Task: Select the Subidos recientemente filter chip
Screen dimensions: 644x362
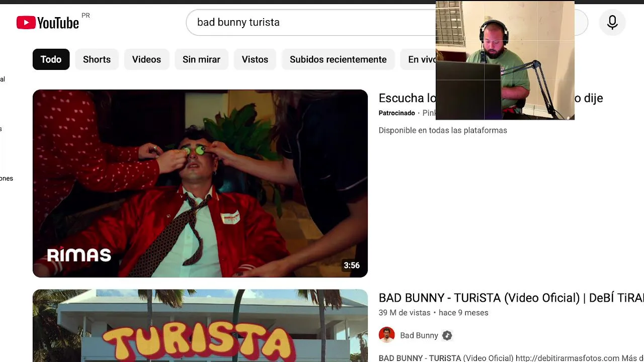Action: pos(338,59)
